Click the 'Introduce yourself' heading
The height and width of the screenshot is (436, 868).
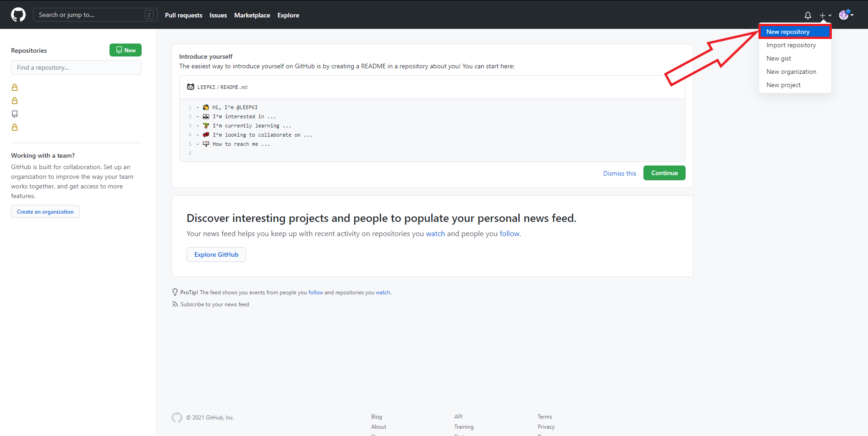(x=206, y=56)
